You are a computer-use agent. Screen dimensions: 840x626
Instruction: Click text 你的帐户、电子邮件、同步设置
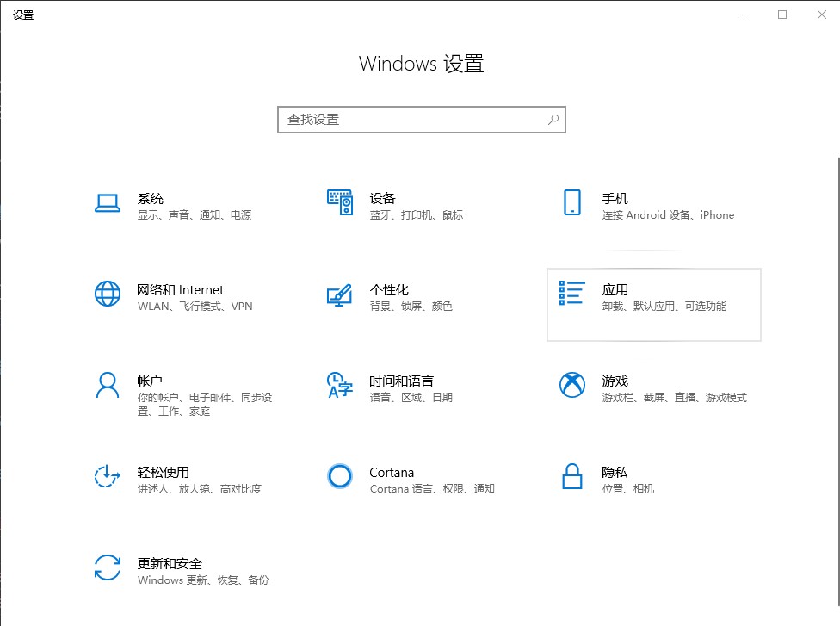(205, 404)
